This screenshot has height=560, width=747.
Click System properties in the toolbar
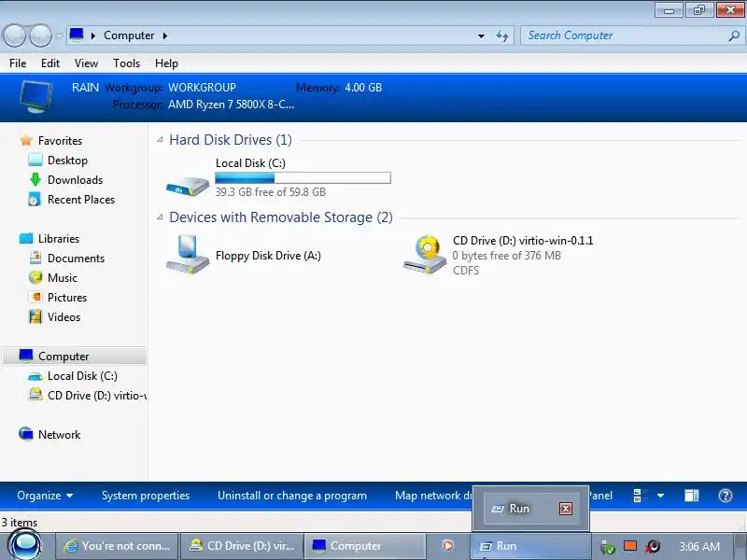146,496
